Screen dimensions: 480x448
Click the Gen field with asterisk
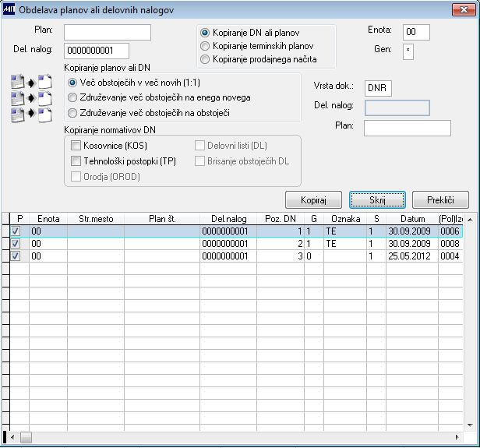408,51
